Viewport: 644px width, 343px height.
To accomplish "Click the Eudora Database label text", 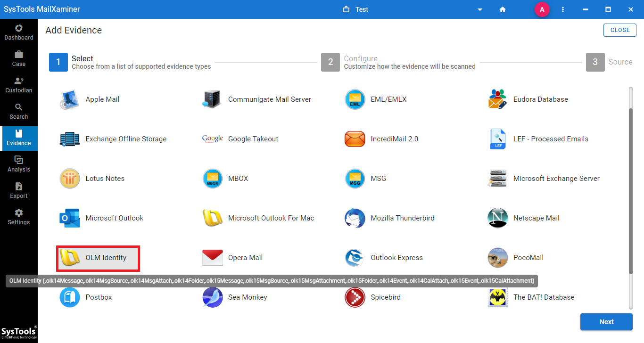I will [x=541, y=99].
